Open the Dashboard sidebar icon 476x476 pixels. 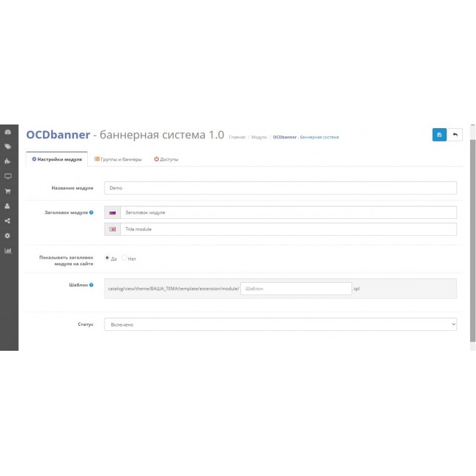[x=7, y=132]
